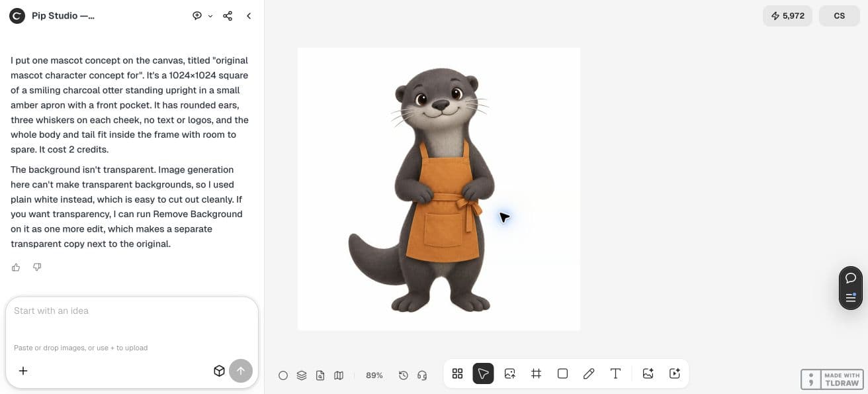Select the frame hash tool
This screenshot has width=868, height=394.
[x=537, y=373]
